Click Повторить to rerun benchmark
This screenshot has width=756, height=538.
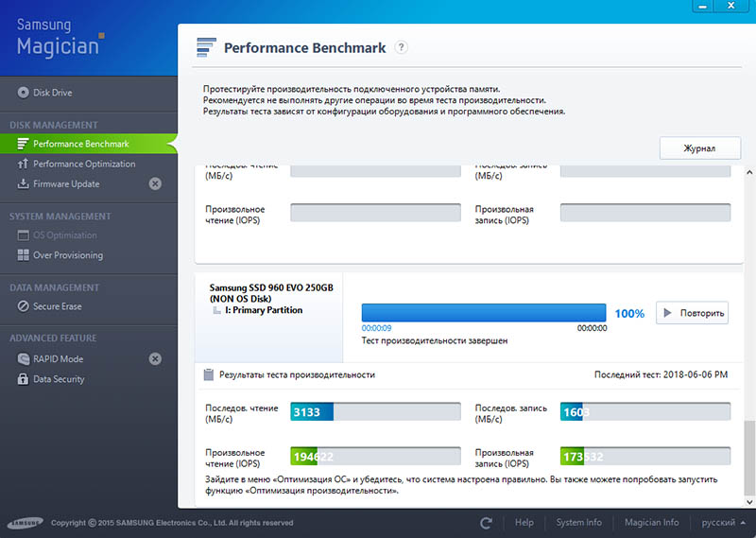coord(693,313)
